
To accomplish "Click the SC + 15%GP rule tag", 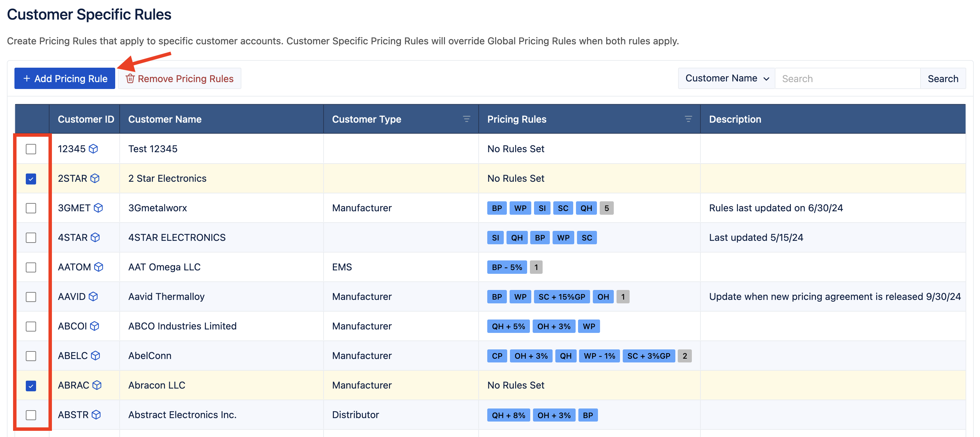I will (x=562, y=297).
